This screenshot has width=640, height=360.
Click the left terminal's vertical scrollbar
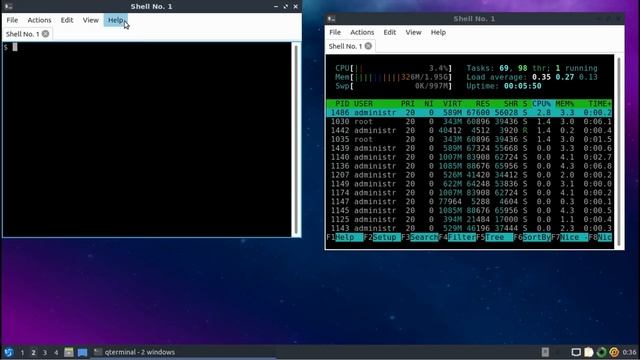pyautogui.click(x=296, y=139)
